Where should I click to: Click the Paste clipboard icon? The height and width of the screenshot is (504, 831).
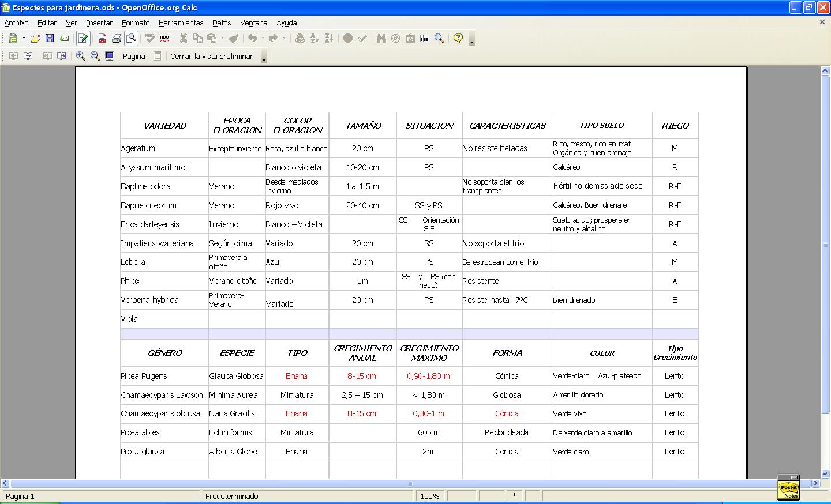click(x=212, y=39)
